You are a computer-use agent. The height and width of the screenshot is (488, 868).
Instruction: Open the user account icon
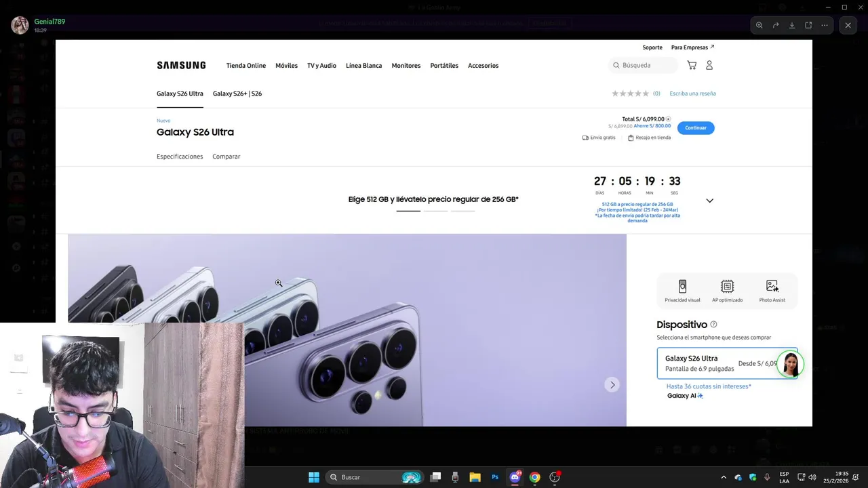click(x=709, y=65)
